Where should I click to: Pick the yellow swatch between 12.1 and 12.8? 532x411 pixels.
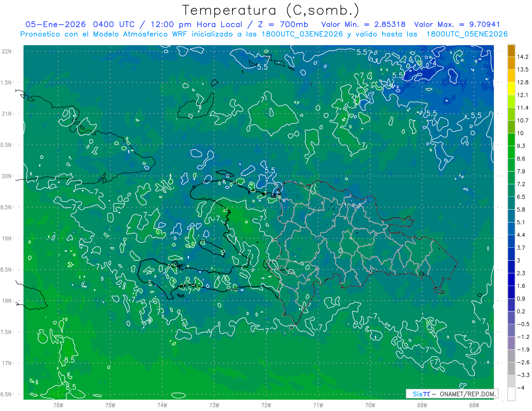[x=511, y=89]
